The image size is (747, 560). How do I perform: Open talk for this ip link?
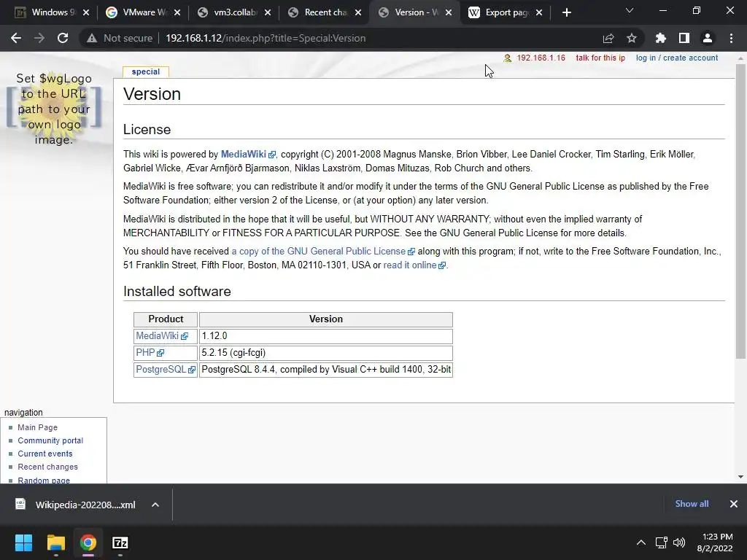(x=600, y=58)
